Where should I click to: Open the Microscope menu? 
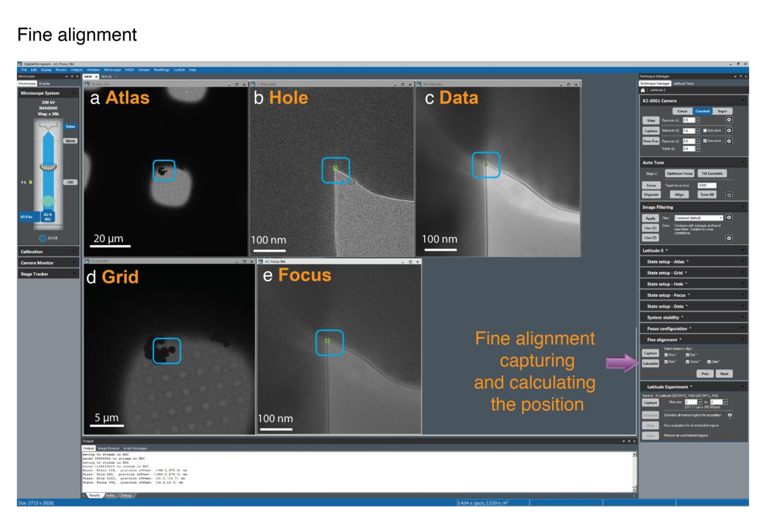click(112, 70)
